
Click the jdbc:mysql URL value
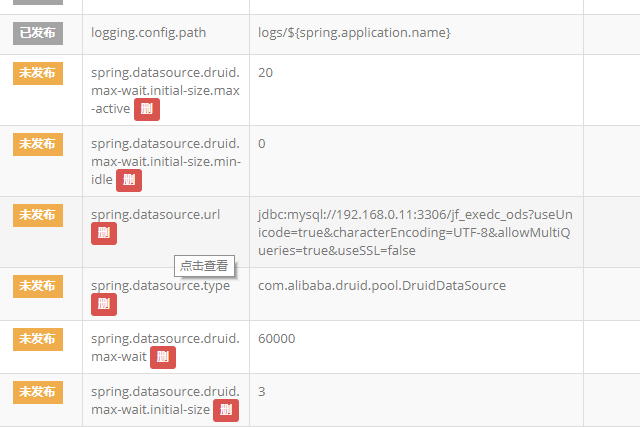coord(415,232)
